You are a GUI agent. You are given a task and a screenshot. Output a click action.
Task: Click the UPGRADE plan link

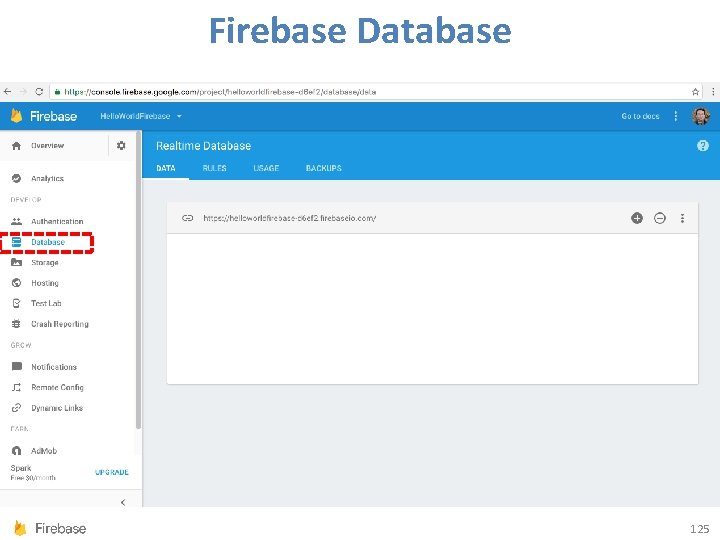[112, 472]
